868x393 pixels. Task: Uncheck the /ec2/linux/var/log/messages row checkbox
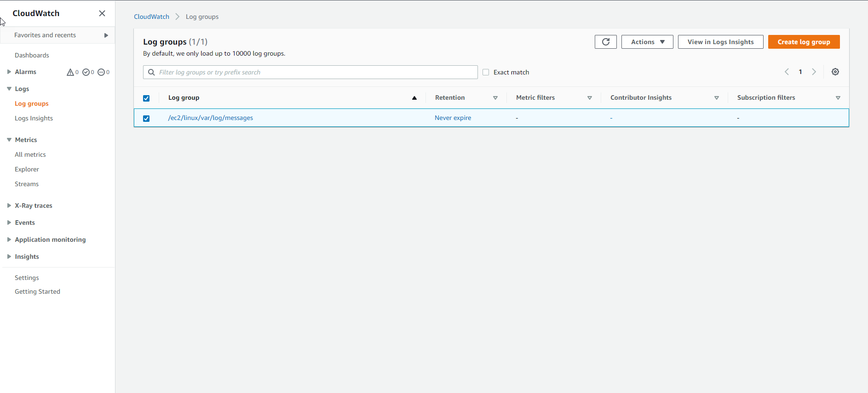[146, 119]
